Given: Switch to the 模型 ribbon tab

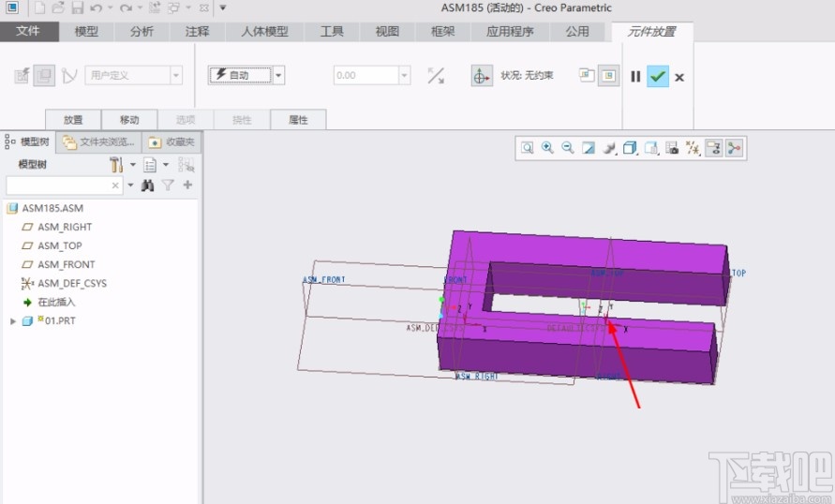Looking at the screenshot, I should click(x=86, y=32).
